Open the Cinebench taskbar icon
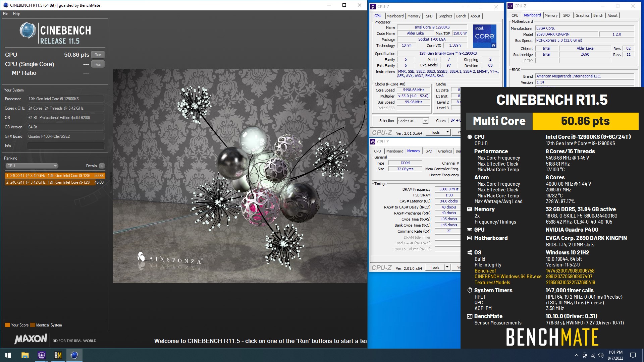The width and height of the screenshot is (644, 362). [x=74, y=355]
